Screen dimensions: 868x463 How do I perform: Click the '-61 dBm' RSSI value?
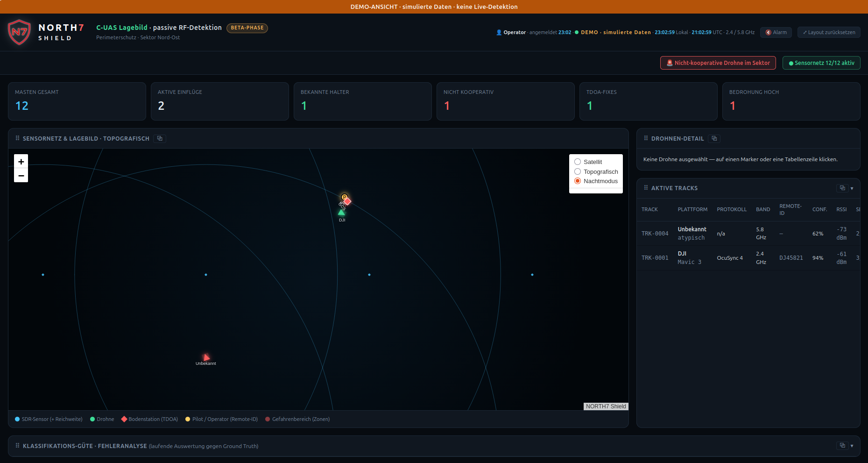point(841,258)
